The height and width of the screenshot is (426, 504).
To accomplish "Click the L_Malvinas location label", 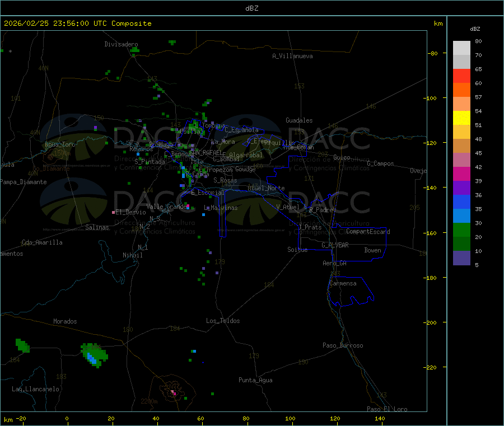I will (x=221, y=208).
